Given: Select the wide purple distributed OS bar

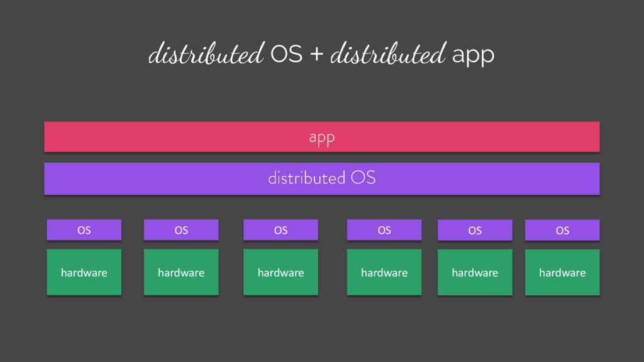Looking at the screenshot, I should coord(321,178).
